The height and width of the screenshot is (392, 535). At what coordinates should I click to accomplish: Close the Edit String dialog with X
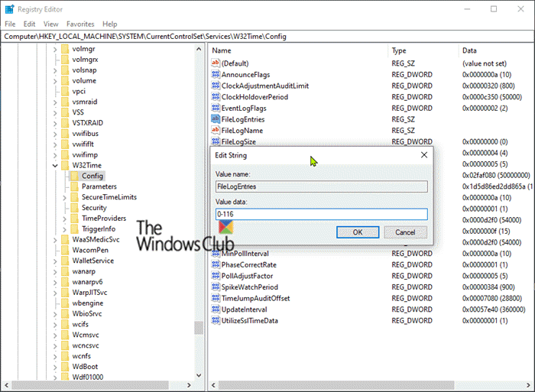(423, 155)
